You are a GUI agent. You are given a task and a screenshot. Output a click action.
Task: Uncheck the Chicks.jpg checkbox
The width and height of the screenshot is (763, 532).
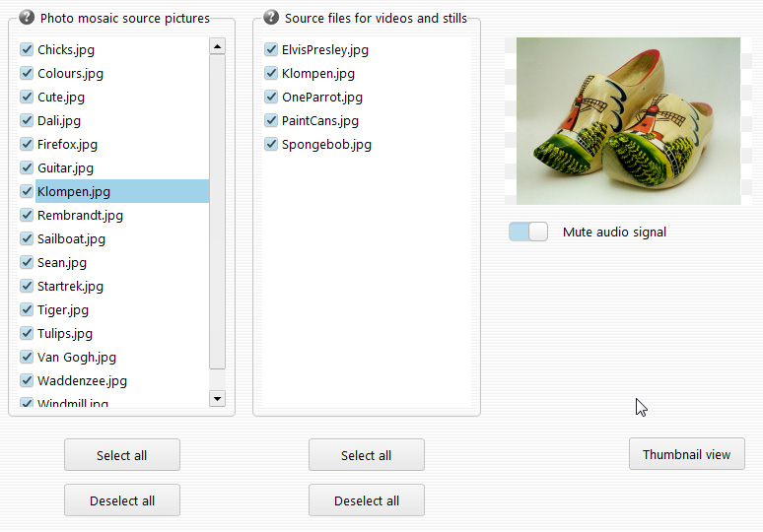[27, 49]
